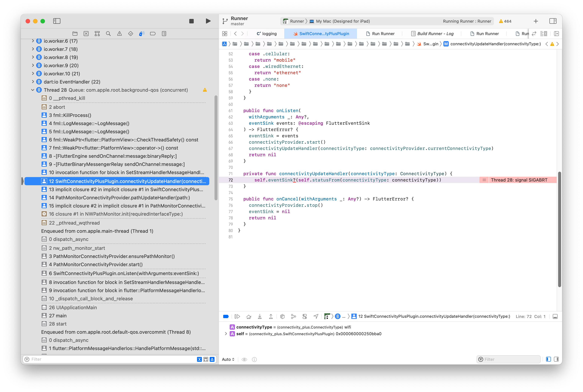Toggle Environment Overrides in debug bar
This screenshot has width=583, height=392.
(x=305, y=316)
